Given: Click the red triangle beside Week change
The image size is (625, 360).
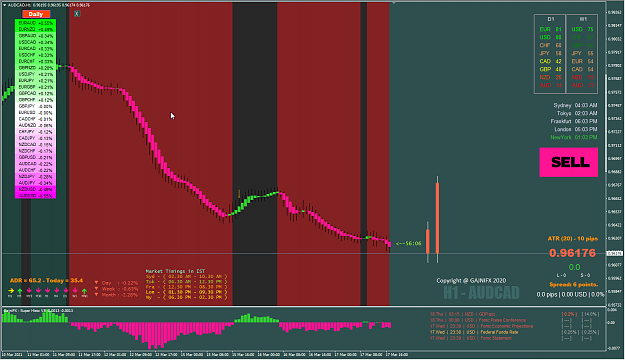Looking at the screenshot, I should pyautogui.click(x=96, y=289).
